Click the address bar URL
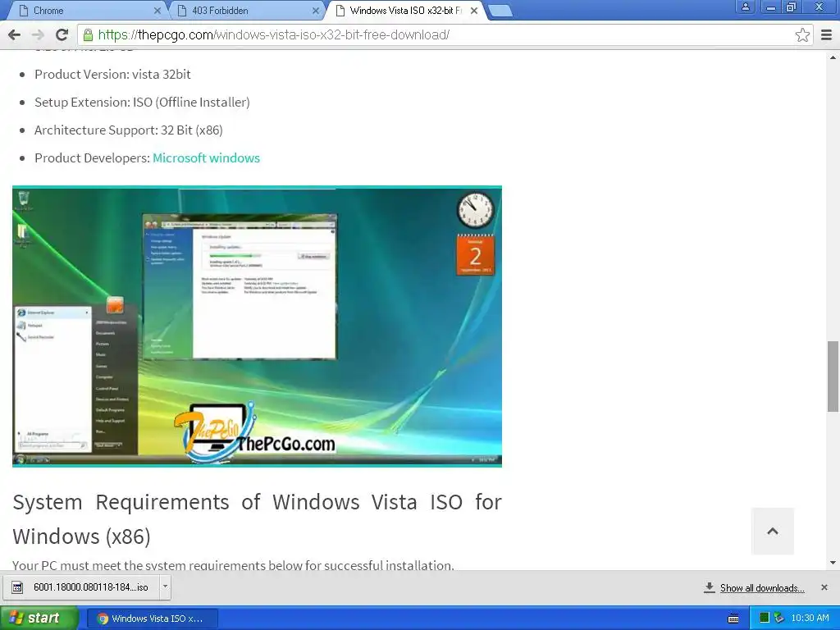 [274, 34]
